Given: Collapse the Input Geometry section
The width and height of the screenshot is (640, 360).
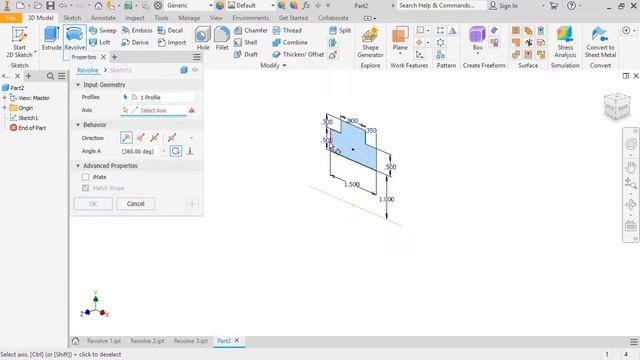Looking at the screenshot, I should [78, 84].
